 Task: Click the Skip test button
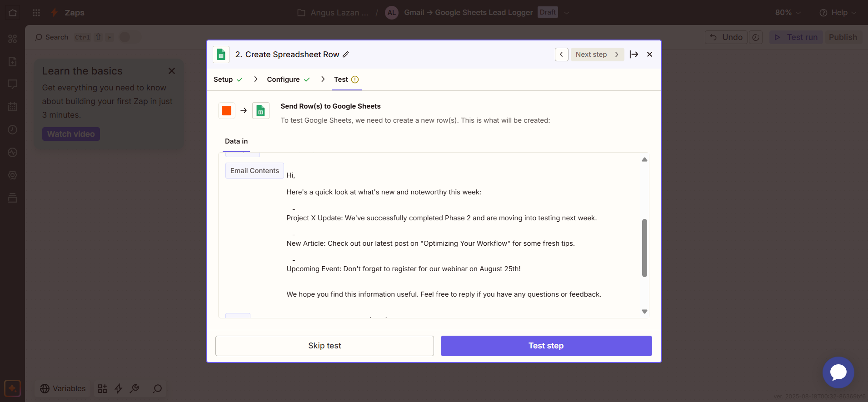324,346
